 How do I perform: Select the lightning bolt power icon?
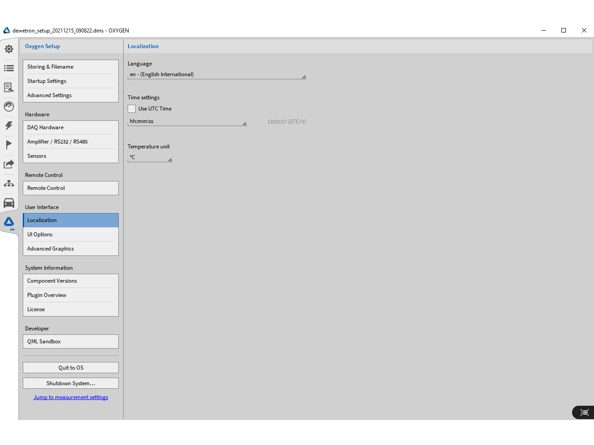pos(9,125)
